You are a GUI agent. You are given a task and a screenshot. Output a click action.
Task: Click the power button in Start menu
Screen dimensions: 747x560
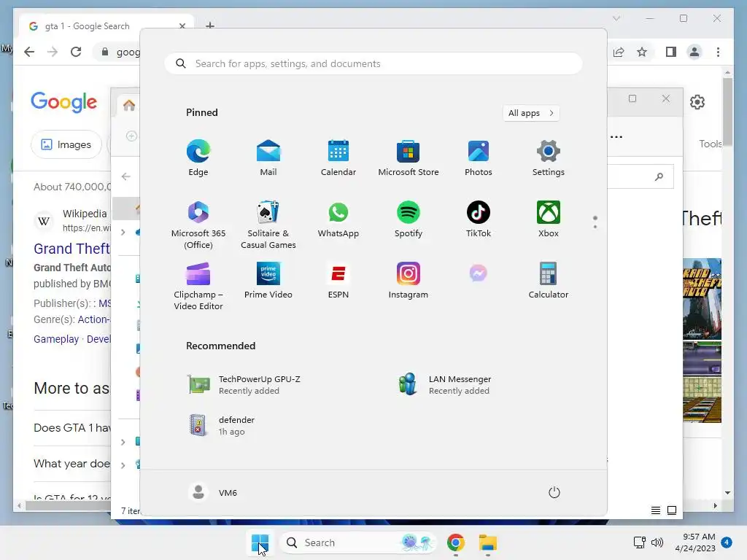554,492
